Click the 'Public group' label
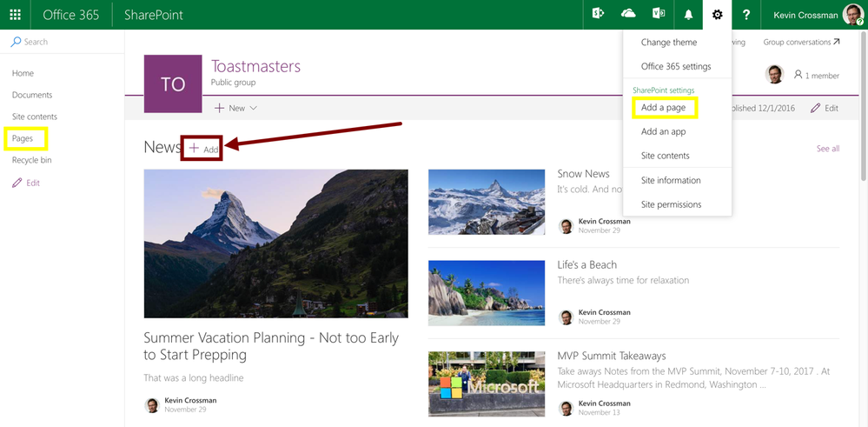 tap(233, 83)
